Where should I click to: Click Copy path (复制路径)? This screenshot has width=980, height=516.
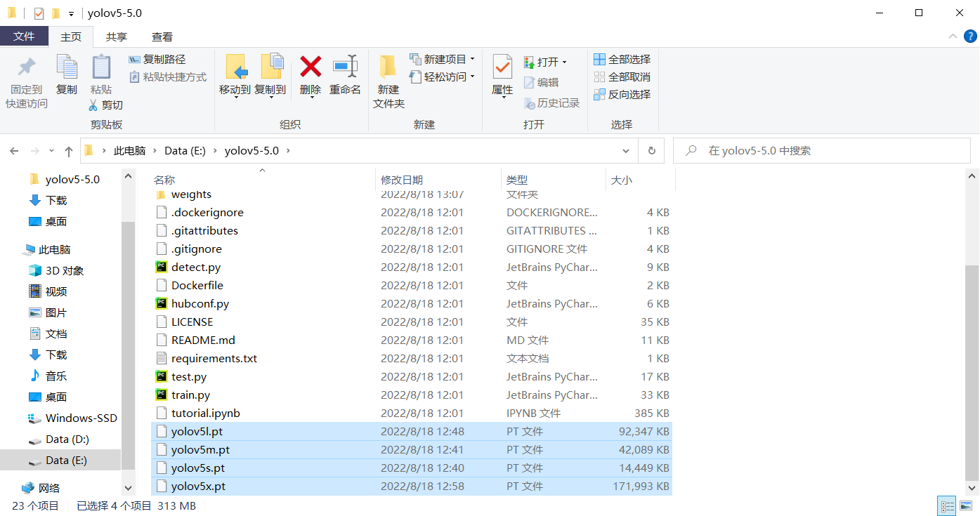pyautogui.click(x=157, y=60)
